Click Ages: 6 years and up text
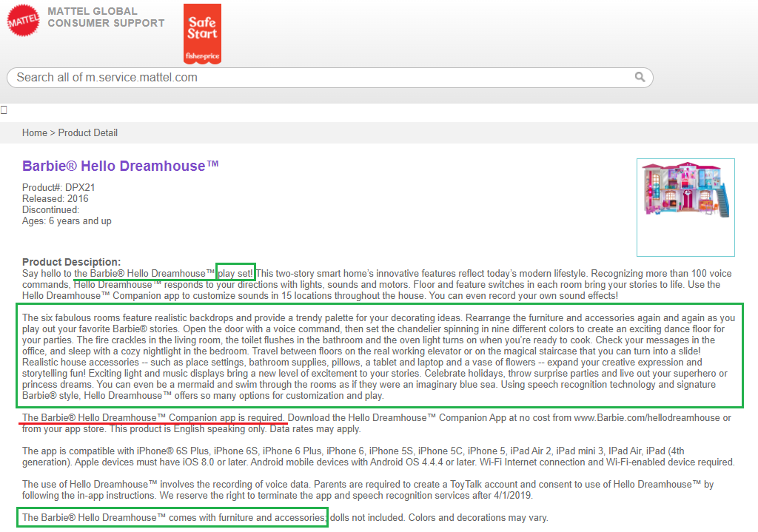Viewport: 758px width, 532px height. (x=67, y=220)
